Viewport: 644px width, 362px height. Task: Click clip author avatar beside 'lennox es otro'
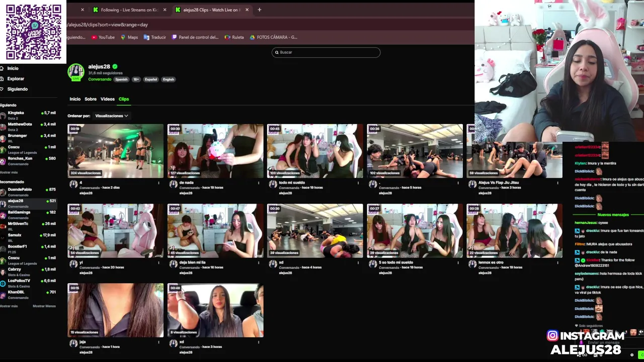[x=472, y=264]
